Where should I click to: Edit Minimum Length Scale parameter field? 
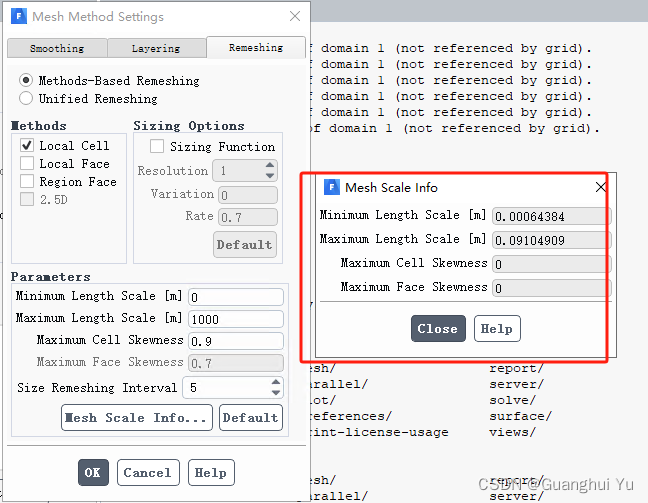(x=236, y=297)
